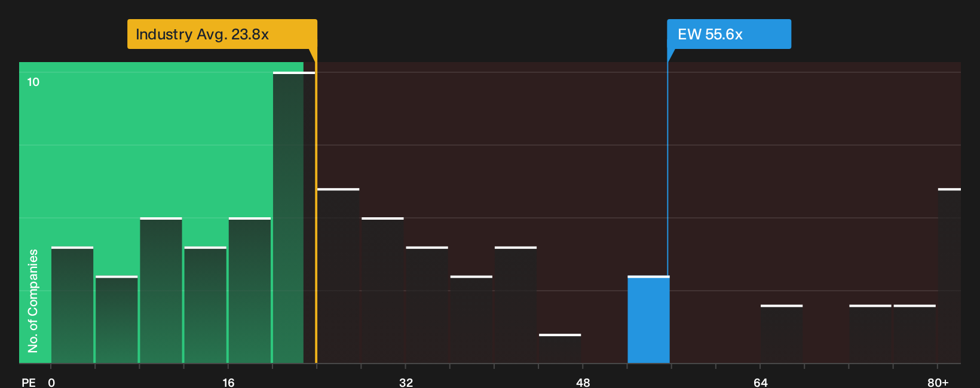Screen dimensions: 980x388
Task: Select the first green bar at PE 0
Action: pos(72,305)
